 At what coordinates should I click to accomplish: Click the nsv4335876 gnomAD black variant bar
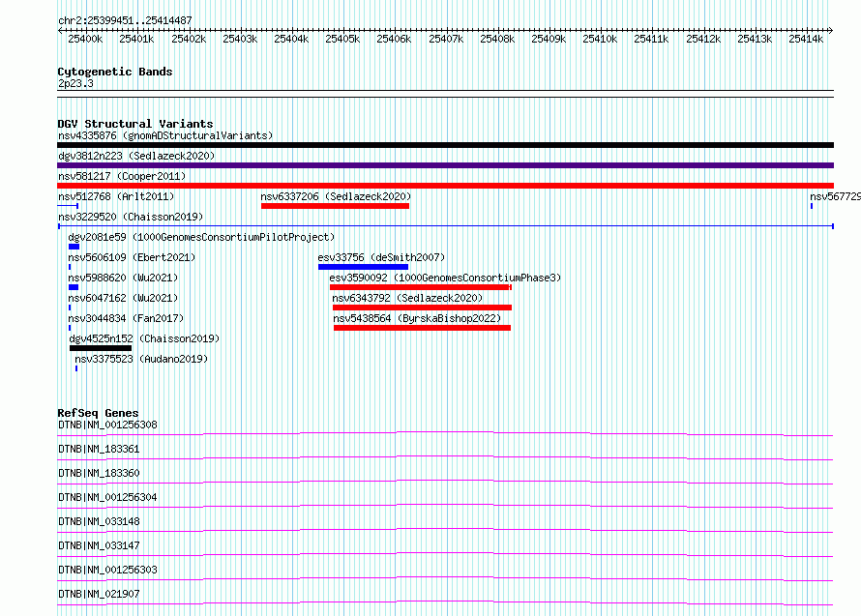(445, 145)
